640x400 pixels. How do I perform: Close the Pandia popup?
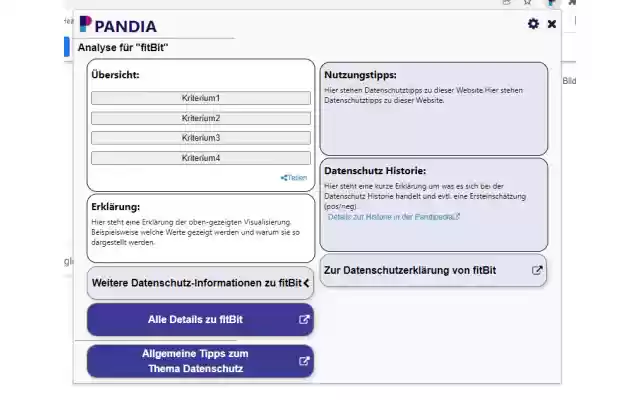point(552,24)
